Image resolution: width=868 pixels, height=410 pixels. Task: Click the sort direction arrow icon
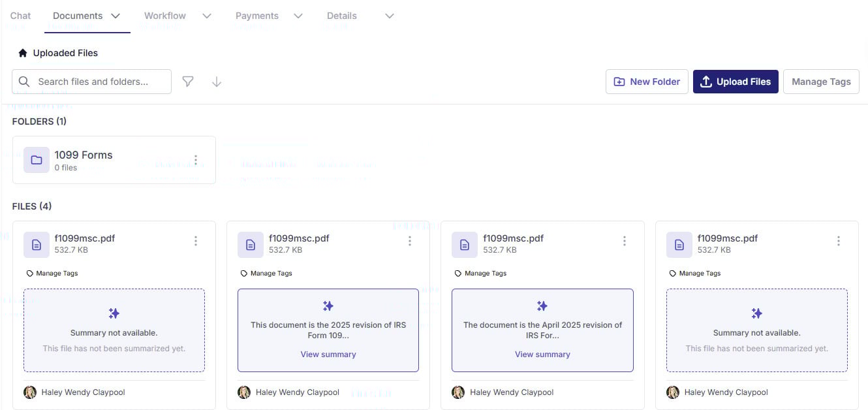[217, 82]
